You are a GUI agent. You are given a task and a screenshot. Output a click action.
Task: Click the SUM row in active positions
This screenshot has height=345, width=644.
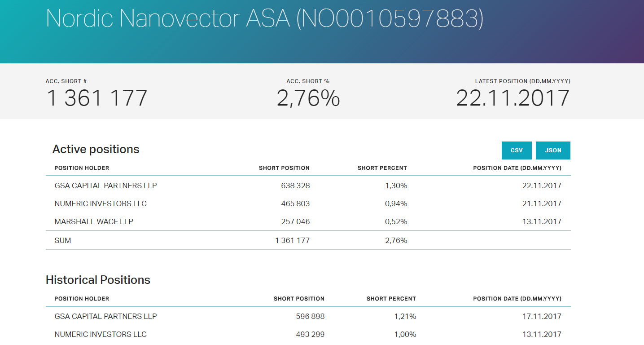click(x=63, y=240)
